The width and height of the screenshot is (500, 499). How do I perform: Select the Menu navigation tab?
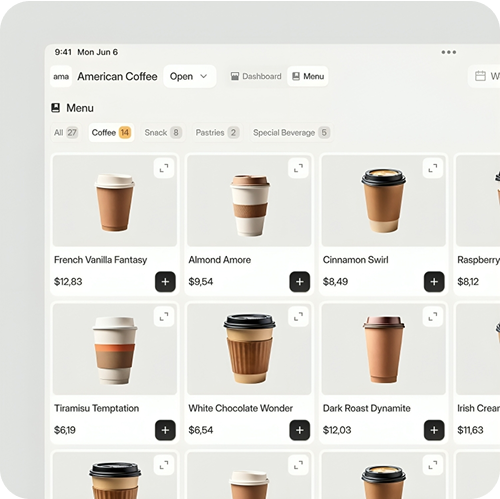pos(308,76)
